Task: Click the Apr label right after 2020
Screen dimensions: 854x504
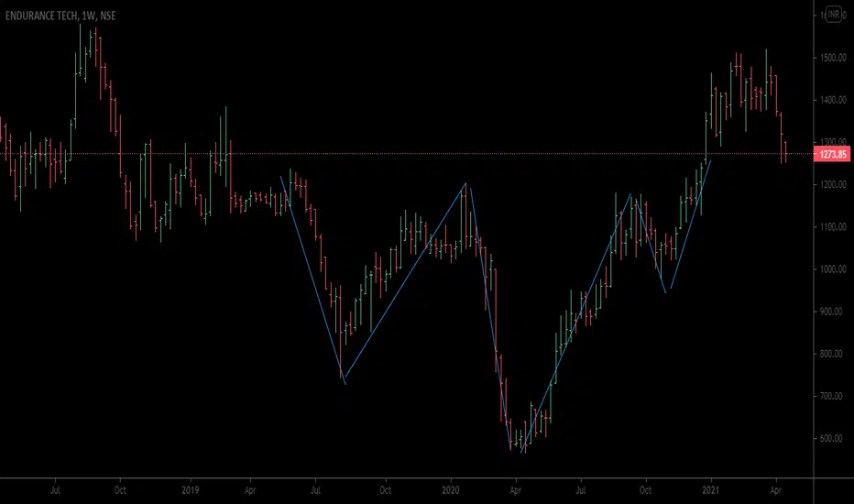Action: [x=515, y=490]
